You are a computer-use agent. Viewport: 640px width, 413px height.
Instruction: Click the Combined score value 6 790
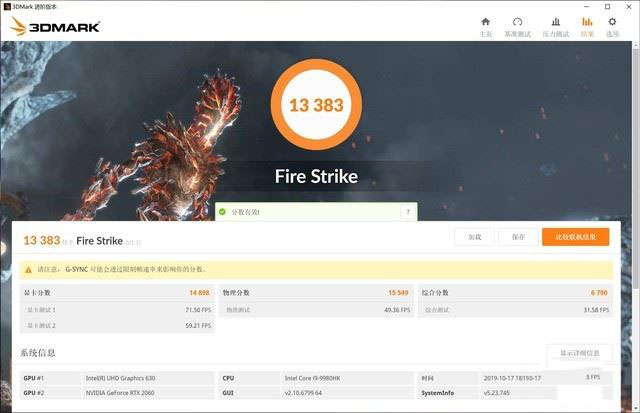[x=599, y=293]
